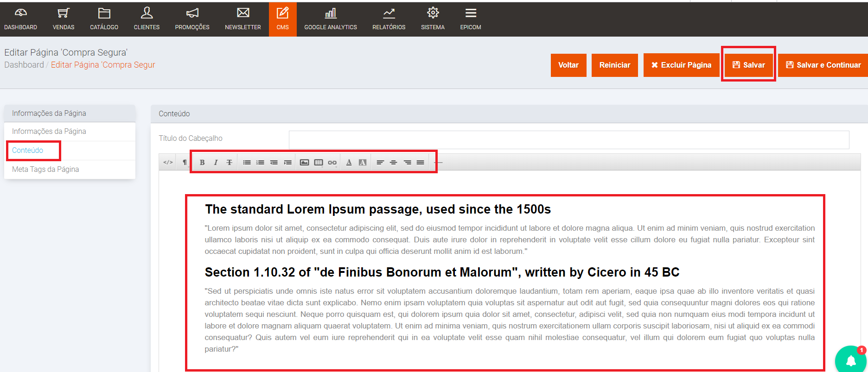Insert a numbered list
The image size is (868, 372).
click(260, 163)
